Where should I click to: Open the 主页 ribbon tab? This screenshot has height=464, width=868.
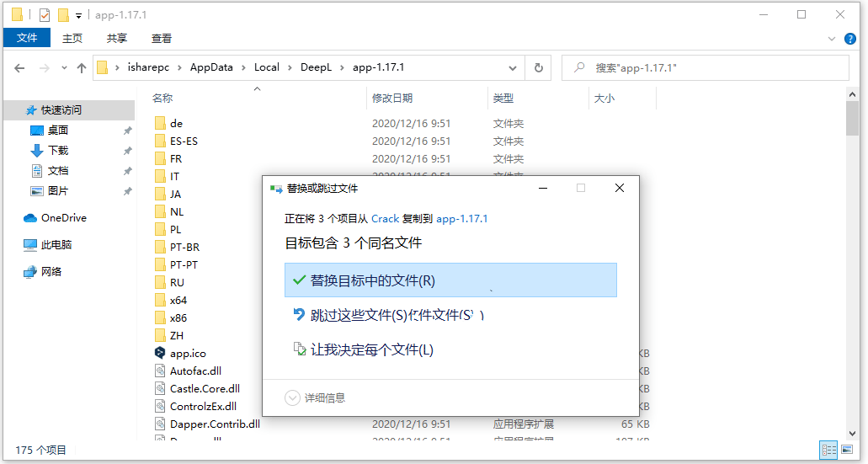[72, 38]
